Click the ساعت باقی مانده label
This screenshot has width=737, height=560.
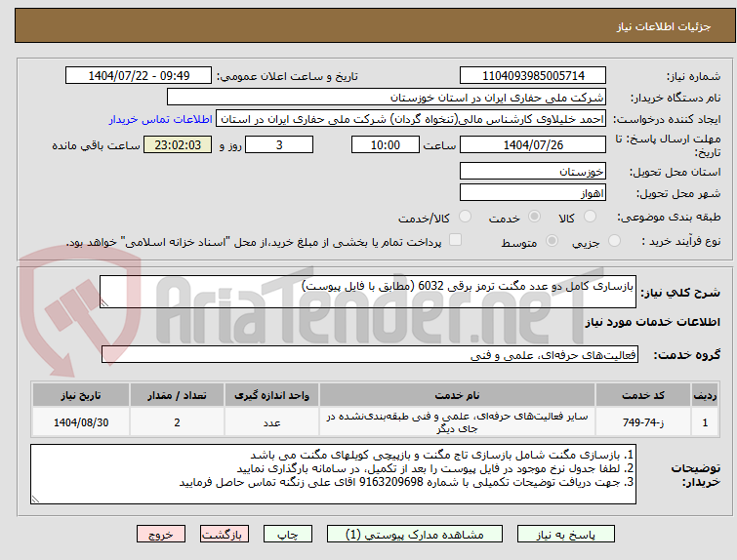pyautogui.click(x=96, y=145)
